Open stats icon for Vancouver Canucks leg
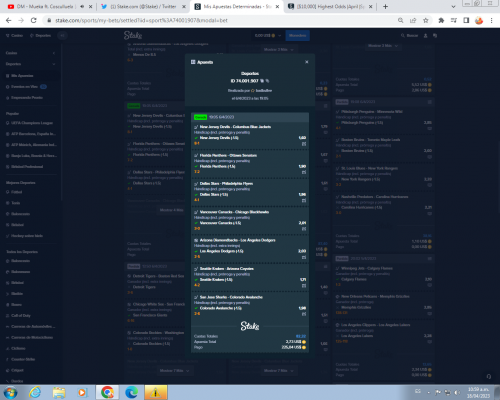The width and height of the screenshot is (500, 400). pyautogui.click(x=304, y=229)
